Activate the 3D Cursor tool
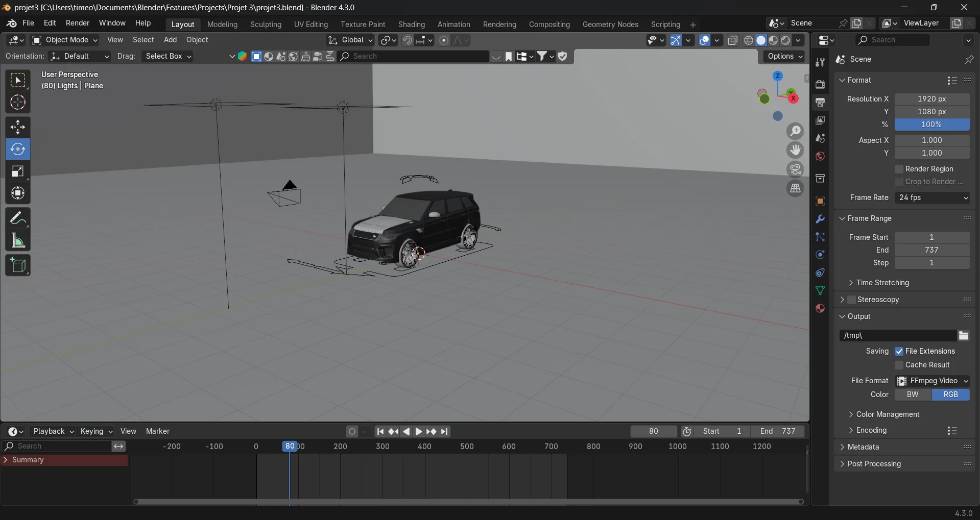980x520 pixels. (x=18, y=103)
